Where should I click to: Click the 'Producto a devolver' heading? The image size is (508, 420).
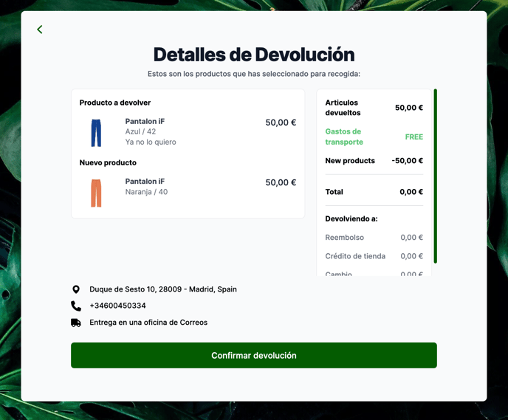tap(115, 103)
